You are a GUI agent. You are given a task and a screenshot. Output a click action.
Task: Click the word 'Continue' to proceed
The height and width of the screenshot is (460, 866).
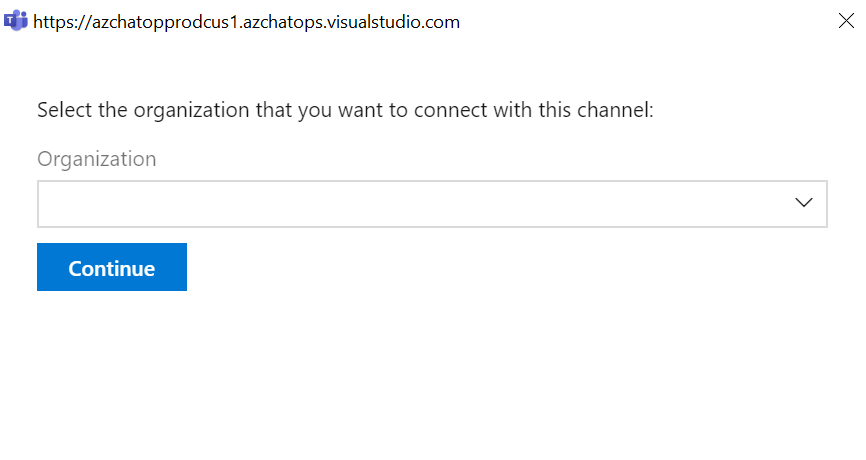[x=112, y=268]
